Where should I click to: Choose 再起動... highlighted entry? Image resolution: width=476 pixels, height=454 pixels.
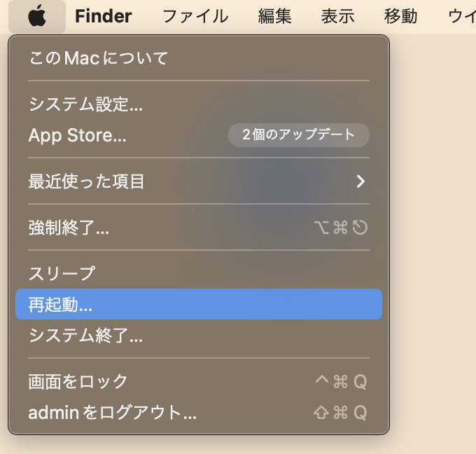[199, 304]
